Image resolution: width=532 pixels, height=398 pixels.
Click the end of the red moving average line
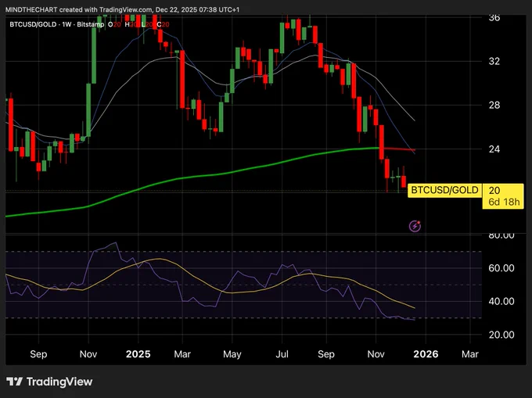pyautogui.click(x=415, y=150)
